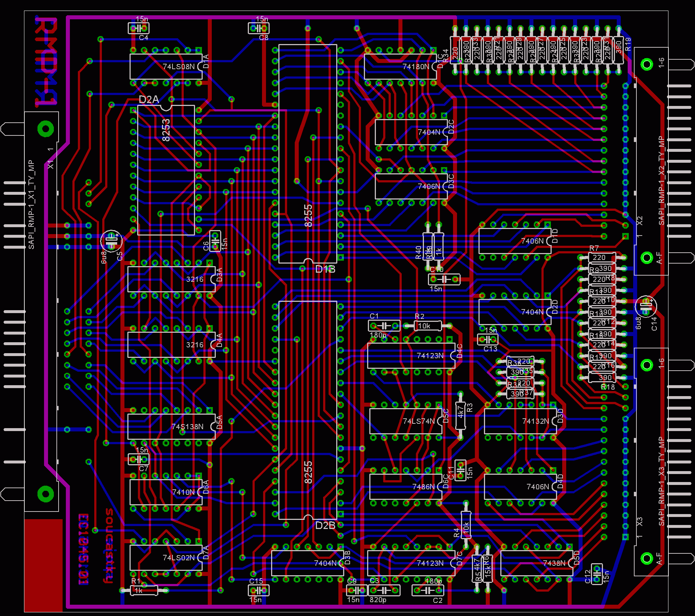Select resistor R1 labeled 1k
695x616 pixels.
[x=144, y=590]
